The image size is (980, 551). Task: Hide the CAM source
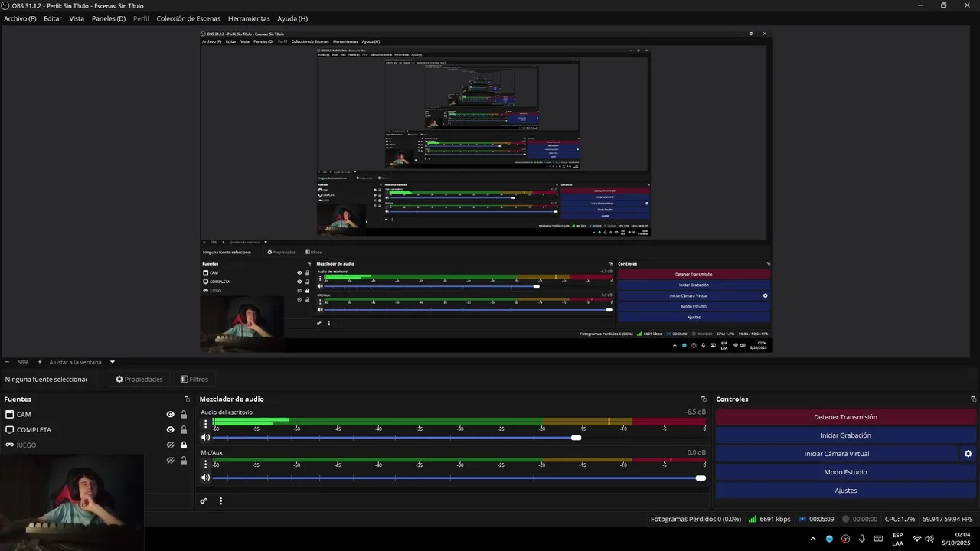[171, 414]
